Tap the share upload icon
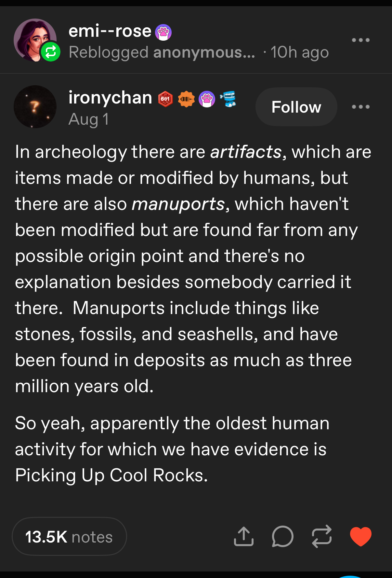The width and height of the screenshot is (392, 578). [x=243, y=536]
